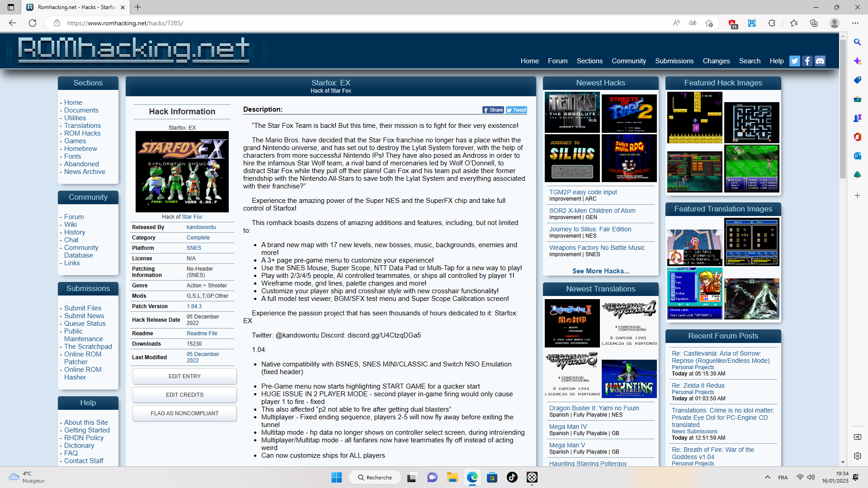
Task: Open the Edge sidebar search icon
Action: 857,42
